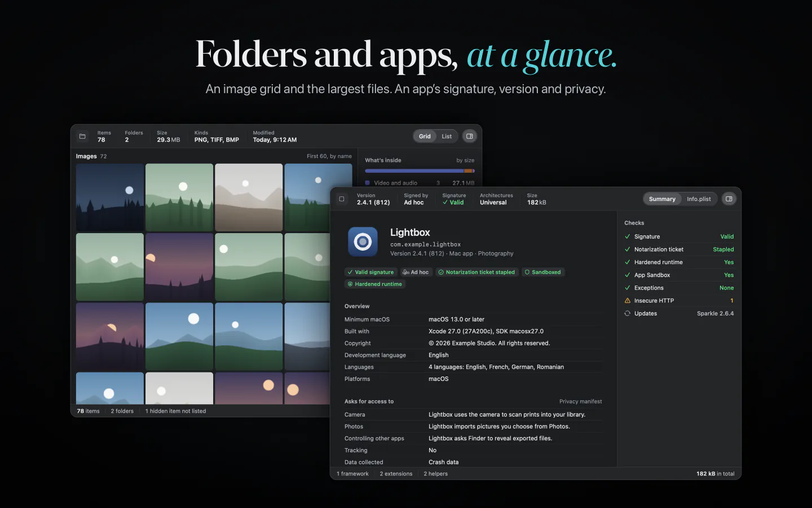Click the Hardened runtime checkmark in Checks
Image resolution: width=812 pixels, height=508 pixels.
click(628, 262)
